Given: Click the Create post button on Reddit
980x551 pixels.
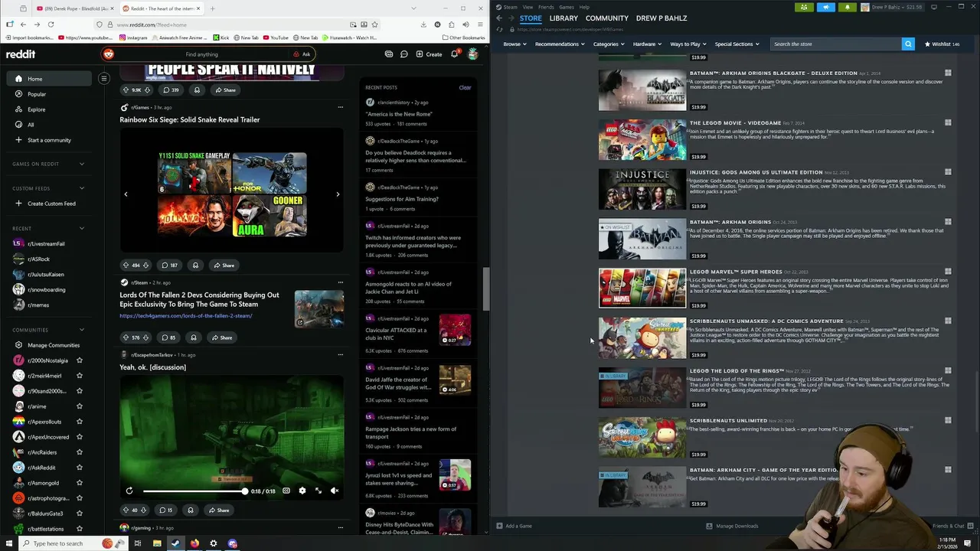Looking at the screenshot, I should [429, 54].
